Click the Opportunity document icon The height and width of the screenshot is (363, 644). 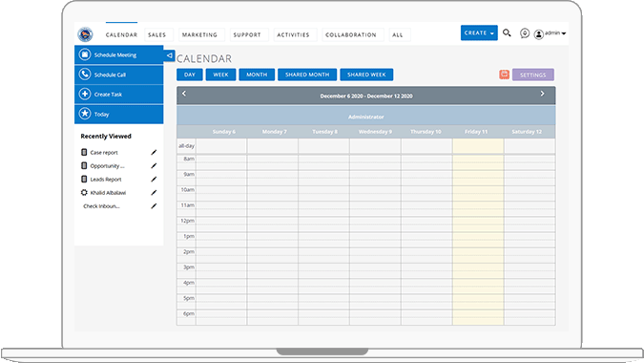click(x=84, y=165)
